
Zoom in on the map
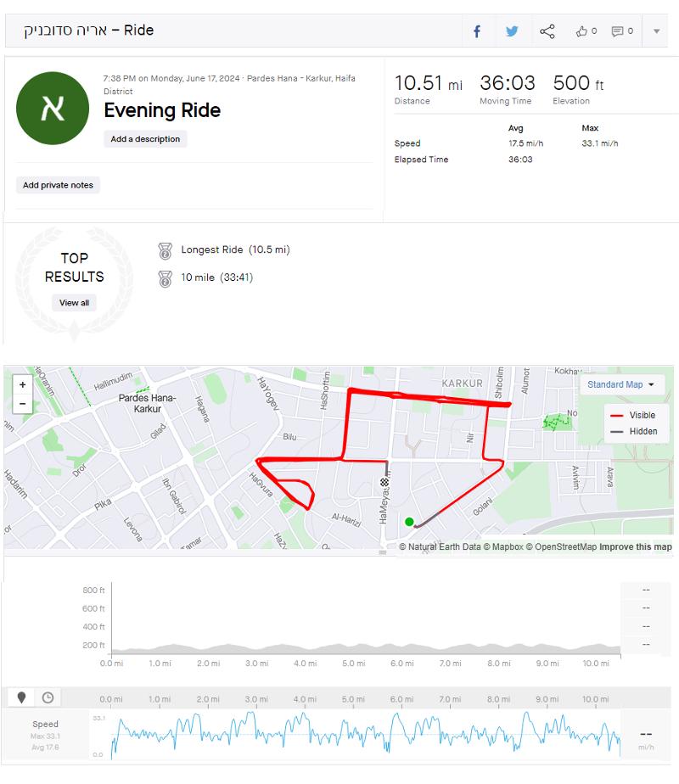pos(23,384)
